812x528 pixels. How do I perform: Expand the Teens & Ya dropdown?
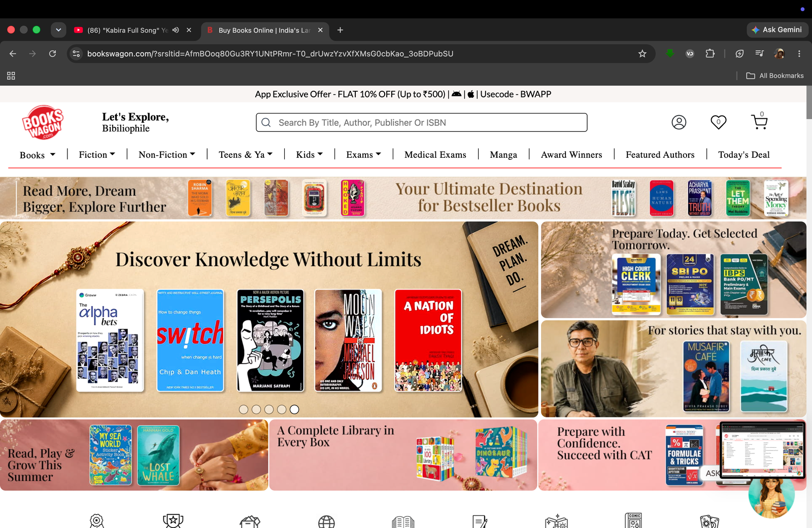246,155
